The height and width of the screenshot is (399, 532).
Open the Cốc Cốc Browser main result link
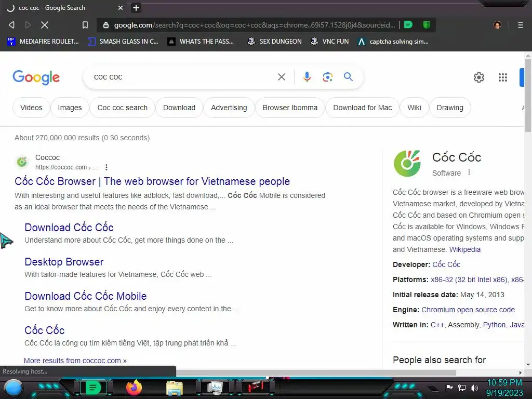[x=152, y=181]
